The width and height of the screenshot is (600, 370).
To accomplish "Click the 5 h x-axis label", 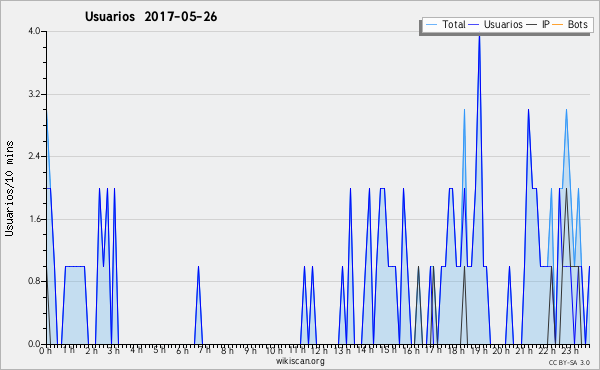I will [159, 350].
